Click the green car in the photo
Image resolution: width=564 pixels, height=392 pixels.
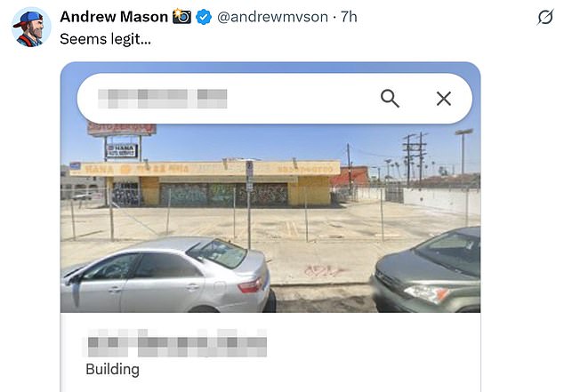click(x=426, y=269)
